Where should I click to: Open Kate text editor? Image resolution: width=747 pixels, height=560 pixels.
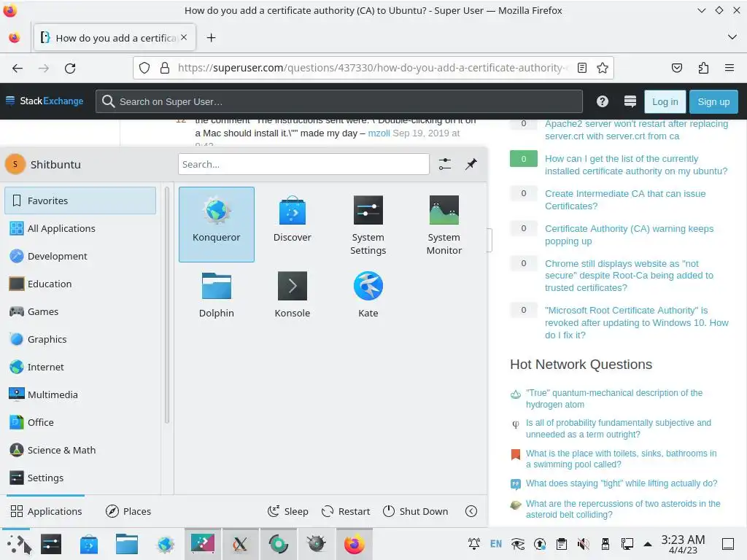pos(368,295)
